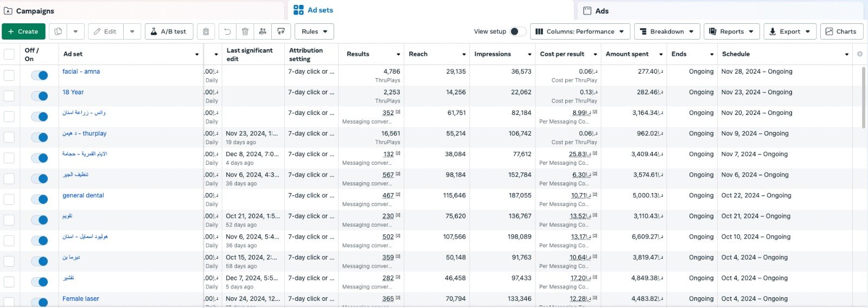The width and height of the screenshot is (868, 308).
Task: Click the trash delete icon
Action: tap(245, 31)
